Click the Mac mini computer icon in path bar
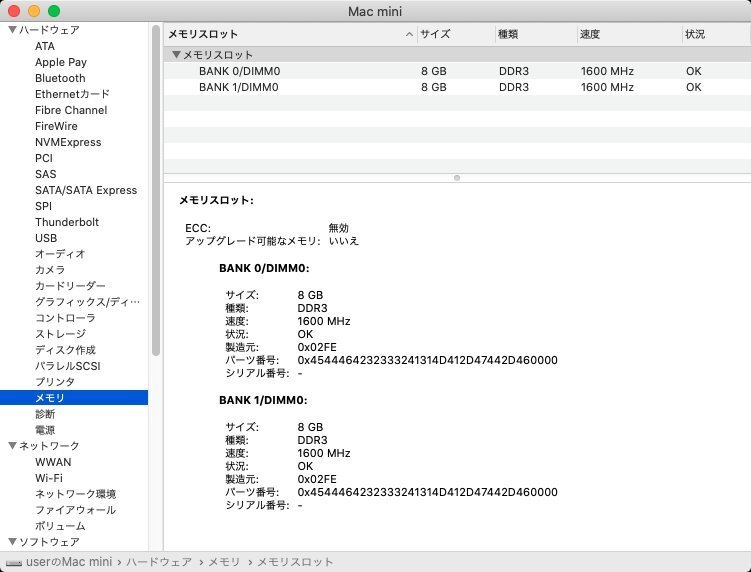751x572 pixels. 14,562
